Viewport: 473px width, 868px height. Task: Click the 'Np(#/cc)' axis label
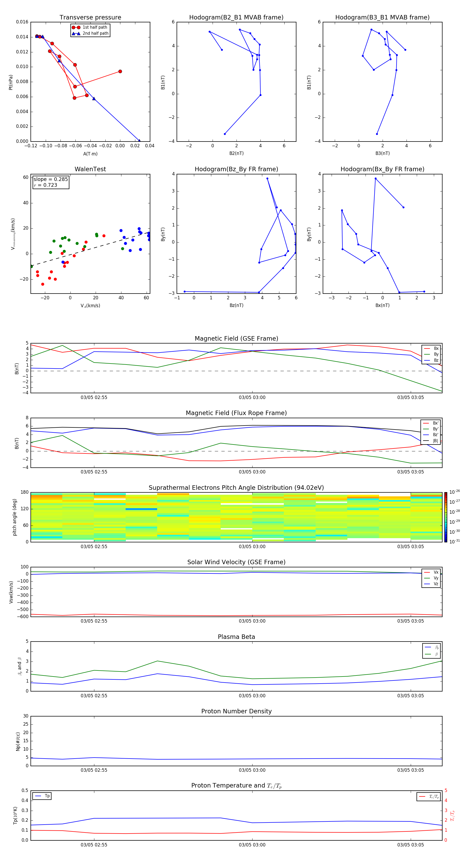(18, 741)
